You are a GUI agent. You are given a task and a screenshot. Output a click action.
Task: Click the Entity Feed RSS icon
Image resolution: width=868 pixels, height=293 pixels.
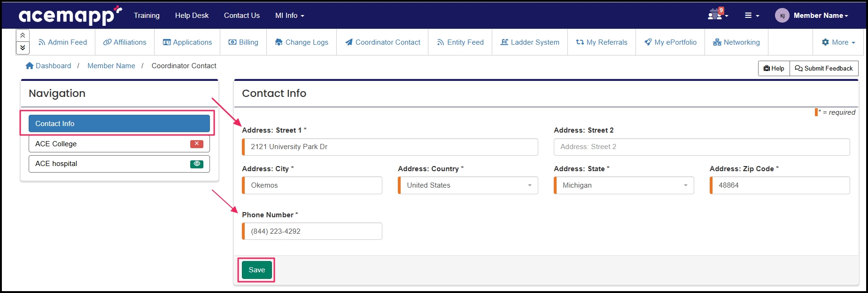coord(441,42)
